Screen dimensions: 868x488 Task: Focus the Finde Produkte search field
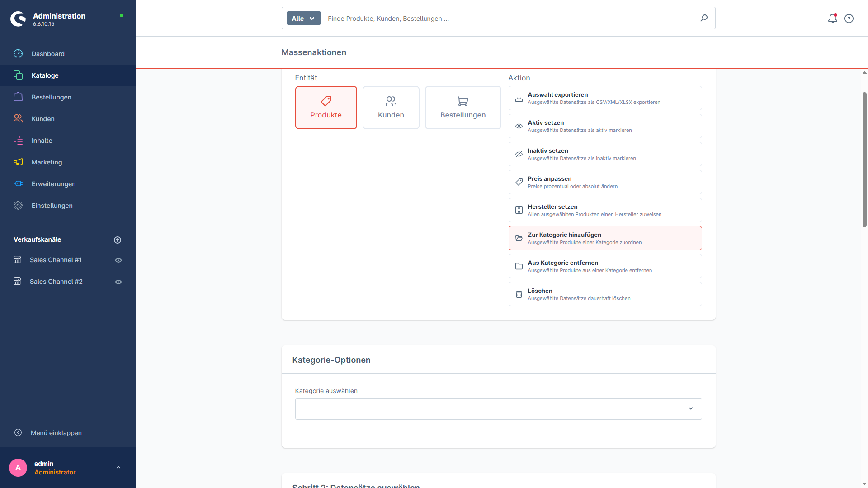pyautogui.click(x=511, y=19)
